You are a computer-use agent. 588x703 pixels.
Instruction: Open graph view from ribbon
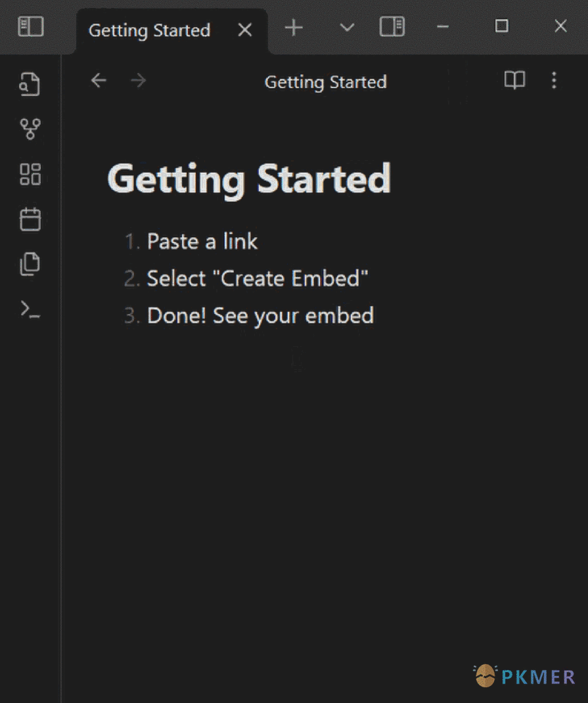30,129
